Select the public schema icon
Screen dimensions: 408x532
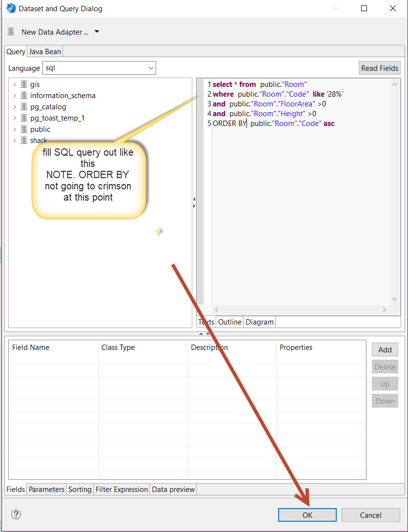coord(24,129)
